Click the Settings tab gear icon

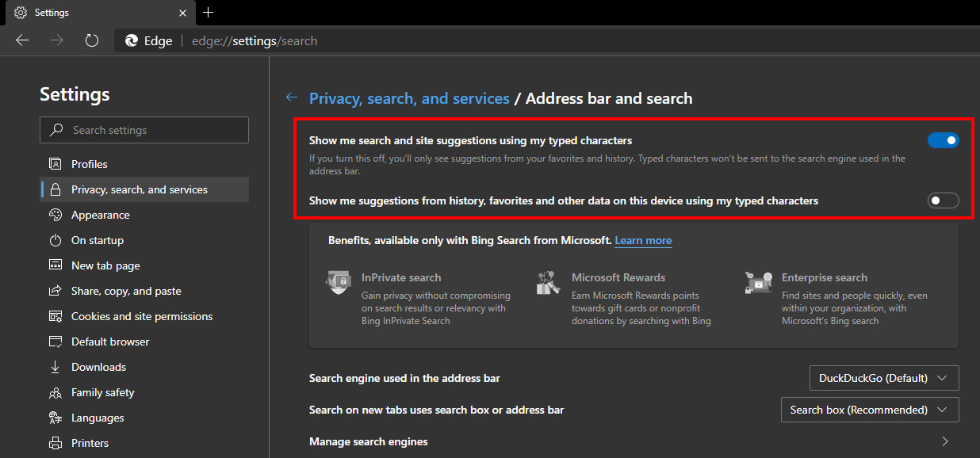click(x=21, y=13)
